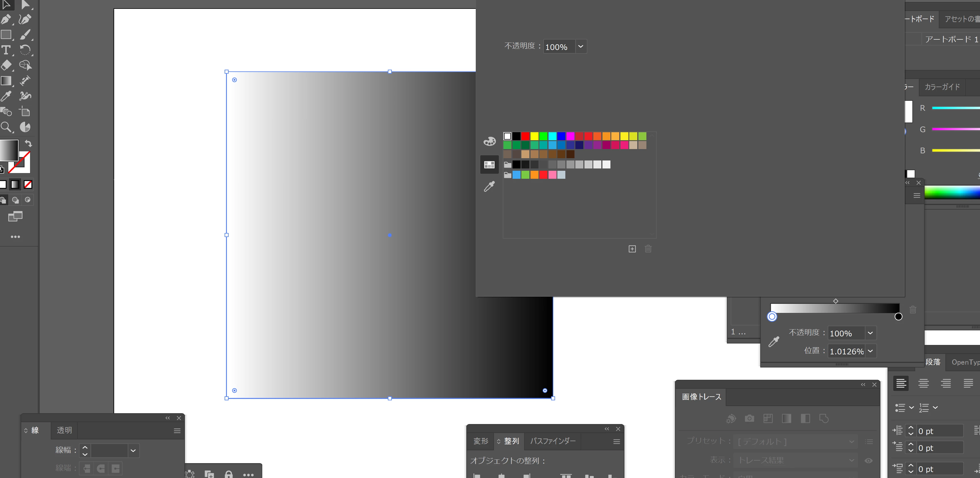Click the swap fill and stroke arrow
980x478 pixels.
coord(29,143)
